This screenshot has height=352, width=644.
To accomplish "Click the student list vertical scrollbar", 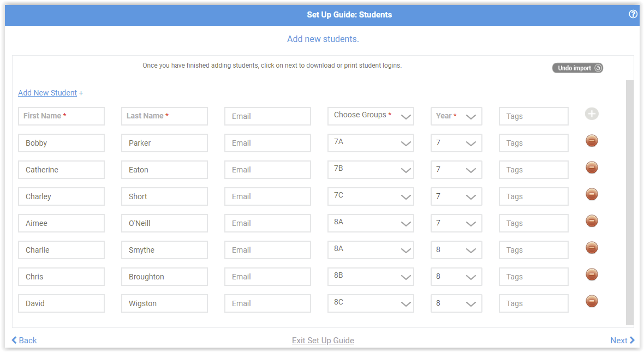I will [630, 202].
